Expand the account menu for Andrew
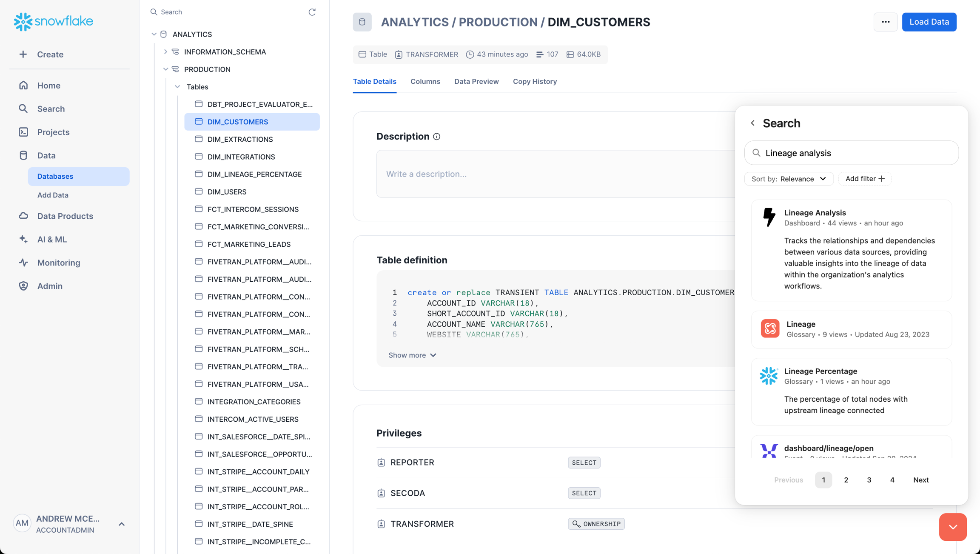Image resolution: width=980 pixels, height=554 pixels. 122,524
